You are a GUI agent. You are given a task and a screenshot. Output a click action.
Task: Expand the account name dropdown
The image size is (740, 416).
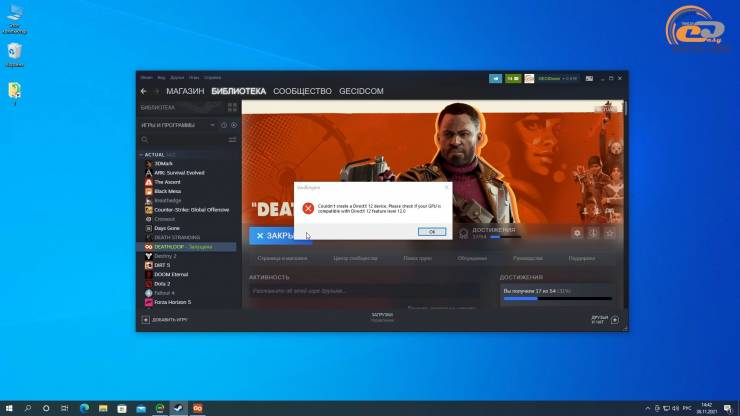click(x=557, y=78)
